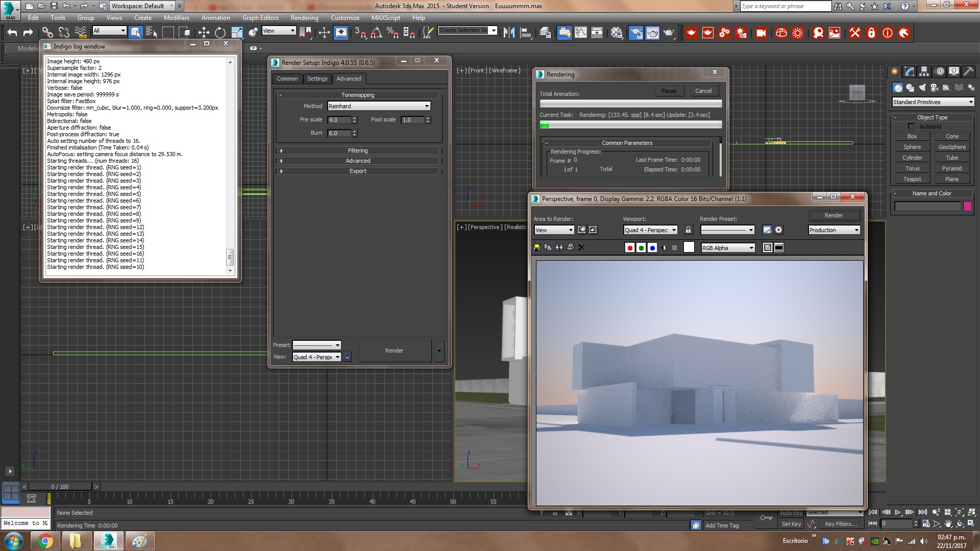Click the Pre scale input field
Viewport: 980px width, 551px height.
(339, 120)
